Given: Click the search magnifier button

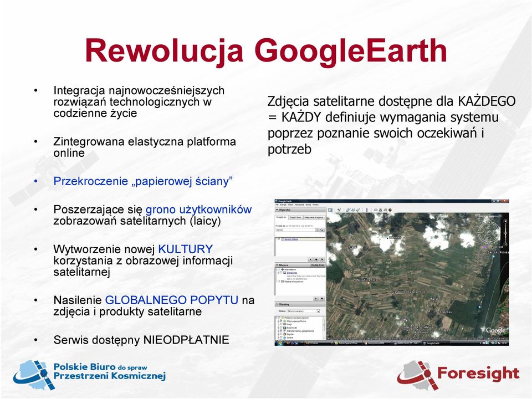Looking at the screenshot, I should [x=321, y=230].
